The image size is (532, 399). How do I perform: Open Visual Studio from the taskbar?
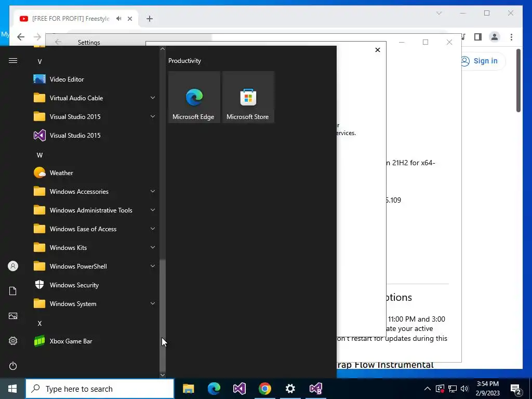[239, 389]
